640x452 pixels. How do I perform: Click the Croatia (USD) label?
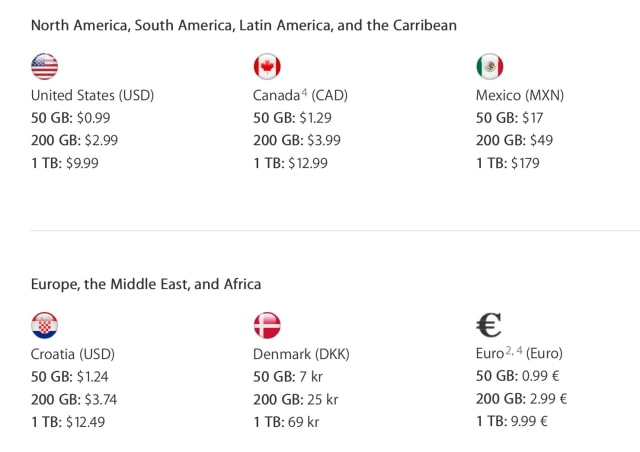[x=73, y=354]
